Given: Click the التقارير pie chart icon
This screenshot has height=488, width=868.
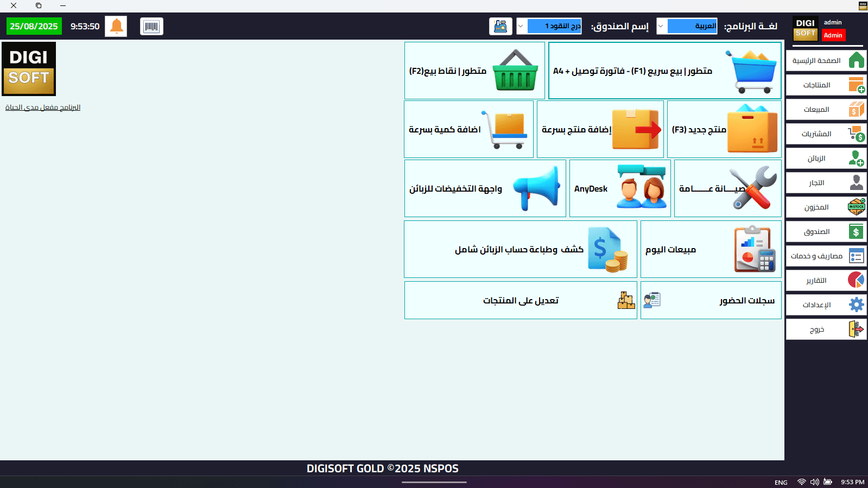Looking at the screenshot, I should (856, 280).
